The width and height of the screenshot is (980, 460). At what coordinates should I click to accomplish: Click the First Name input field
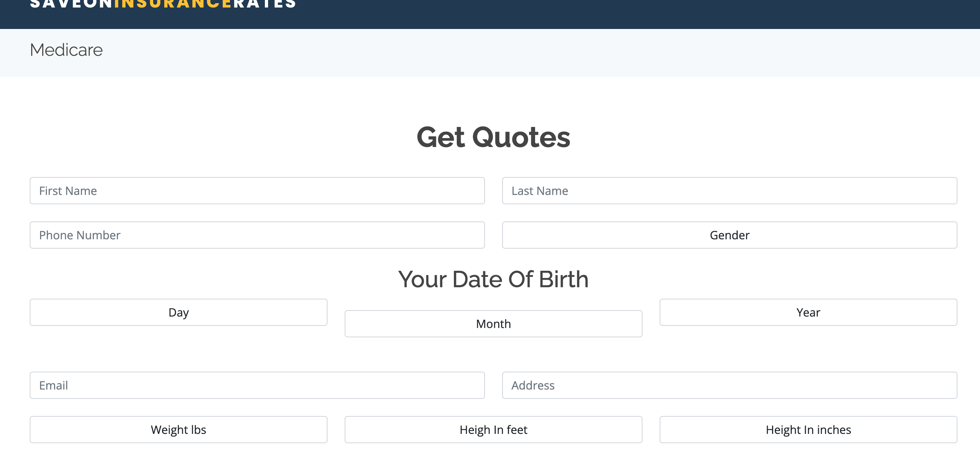257,191
